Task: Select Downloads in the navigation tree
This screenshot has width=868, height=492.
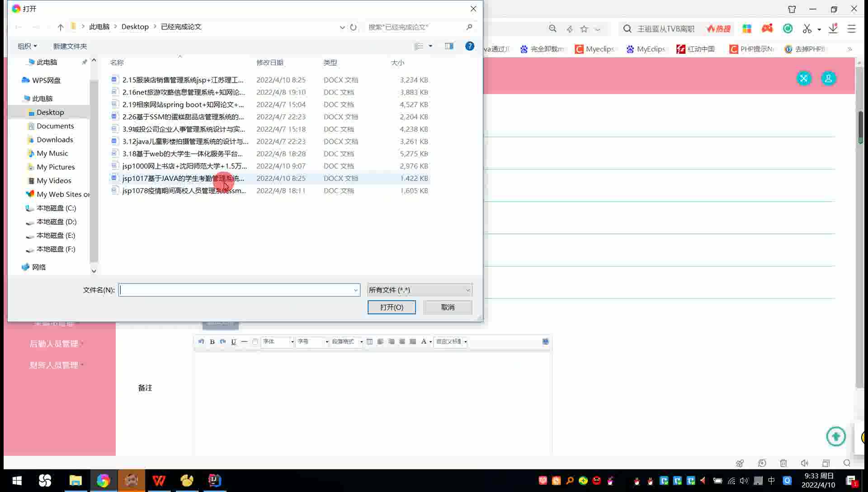Action: (55, 140)
